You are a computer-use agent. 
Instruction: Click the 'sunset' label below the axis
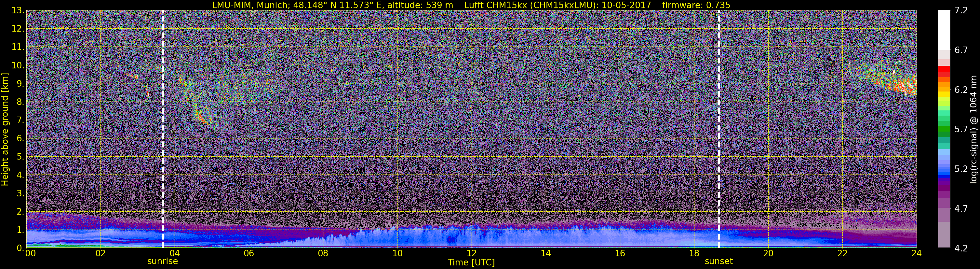pyautogui.click(x=718, y=262)
